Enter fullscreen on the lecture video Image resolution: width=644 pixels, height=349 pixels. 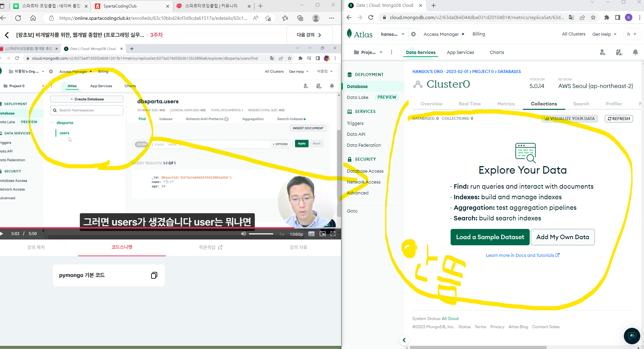pos(333,234)
